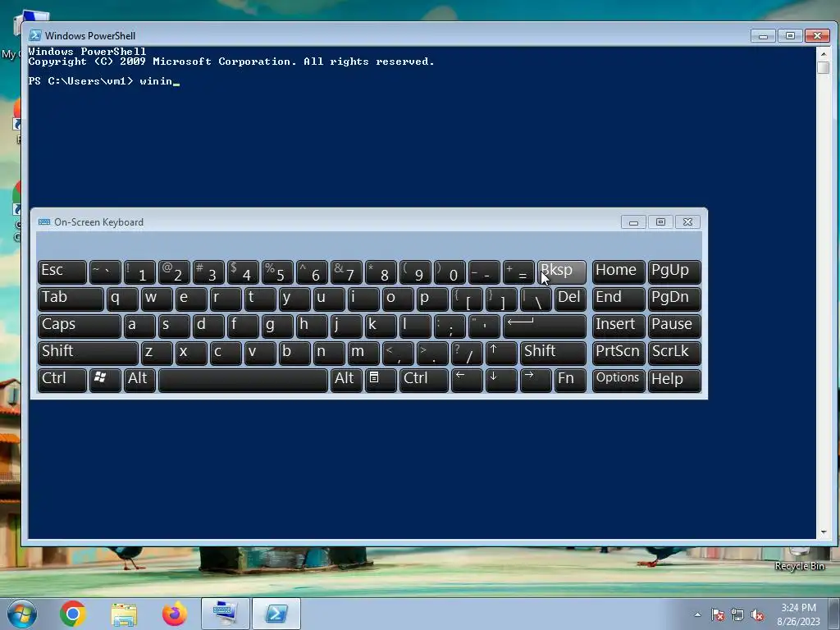
Task: Toggle the Fn key
Action: tap(571, 380)
